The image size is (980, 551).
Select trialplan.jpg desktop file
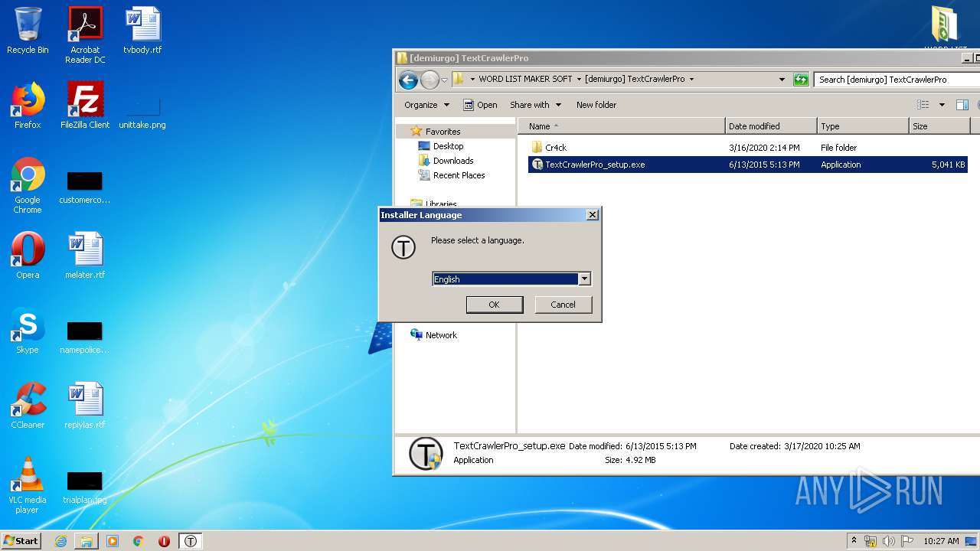85,487
